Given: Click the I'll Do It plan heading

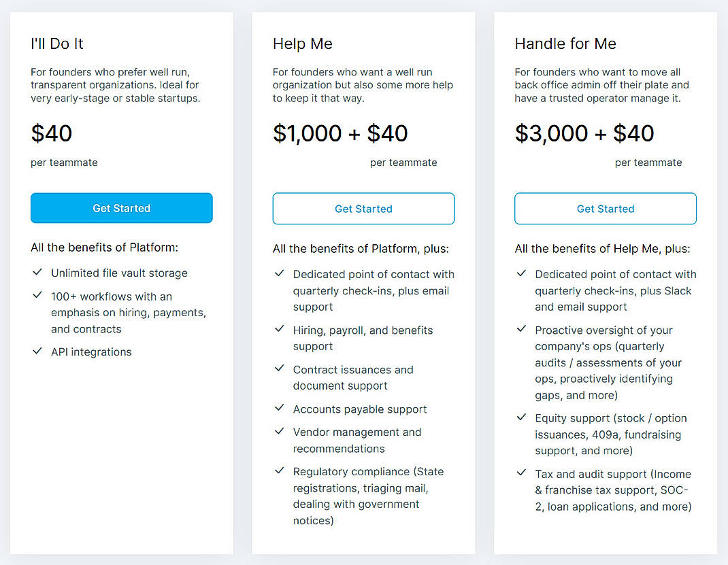Looking at the screenshot, I should tap(56, 44).
